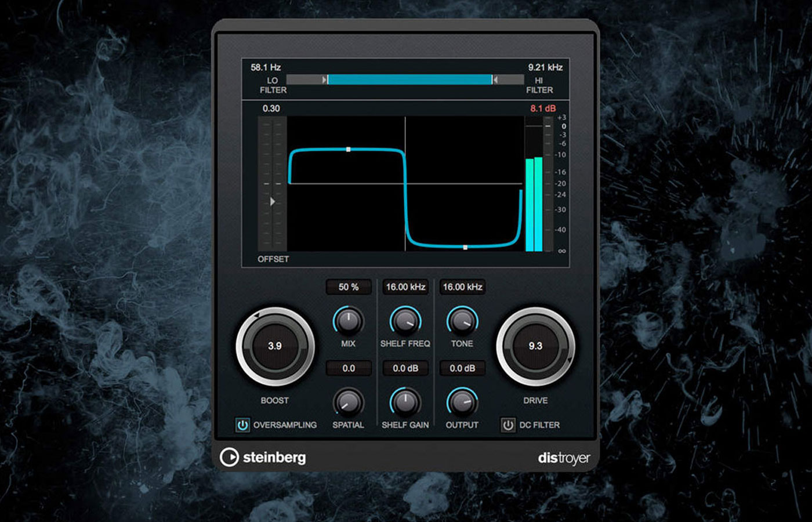The width and height of the screenshot is (812, 522).
Task: Select the Output 0.0 dB field
Action: tap(462, 368)
